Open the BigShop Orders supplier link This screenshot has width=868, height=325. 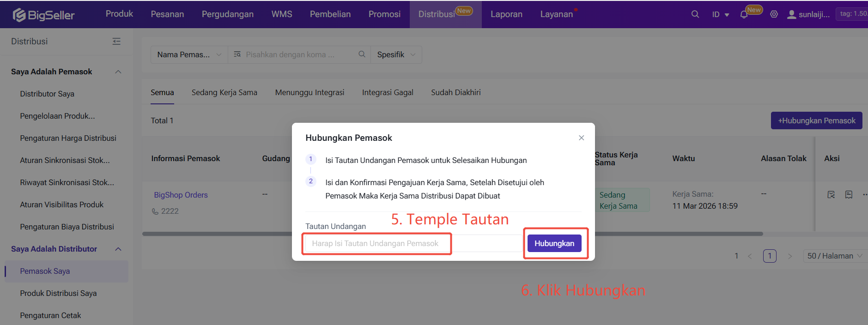[x=181, y=195]
